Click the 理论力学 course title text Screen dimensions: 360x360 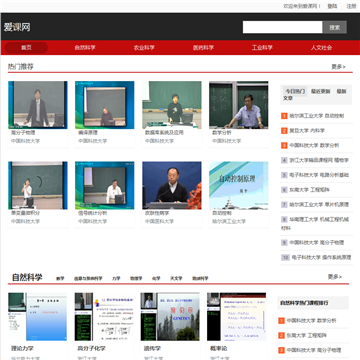pyautogui.click(x=22, y=348)
